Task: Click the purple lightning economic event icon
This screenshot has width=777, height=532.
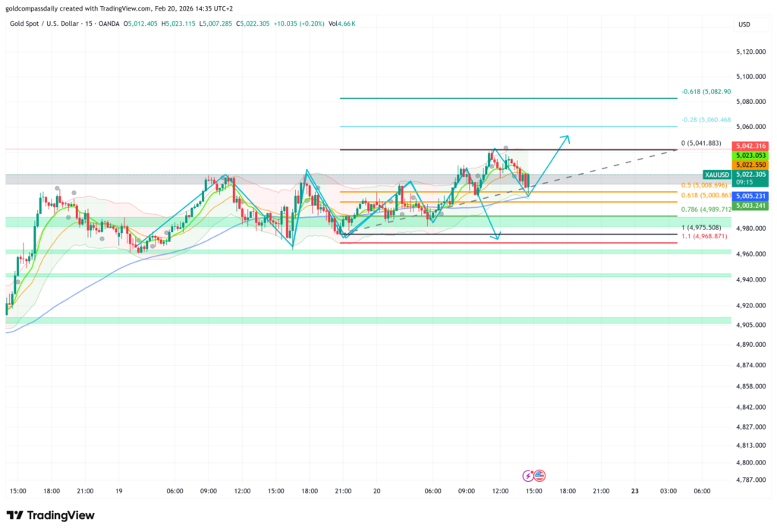Action: (527, 476)
